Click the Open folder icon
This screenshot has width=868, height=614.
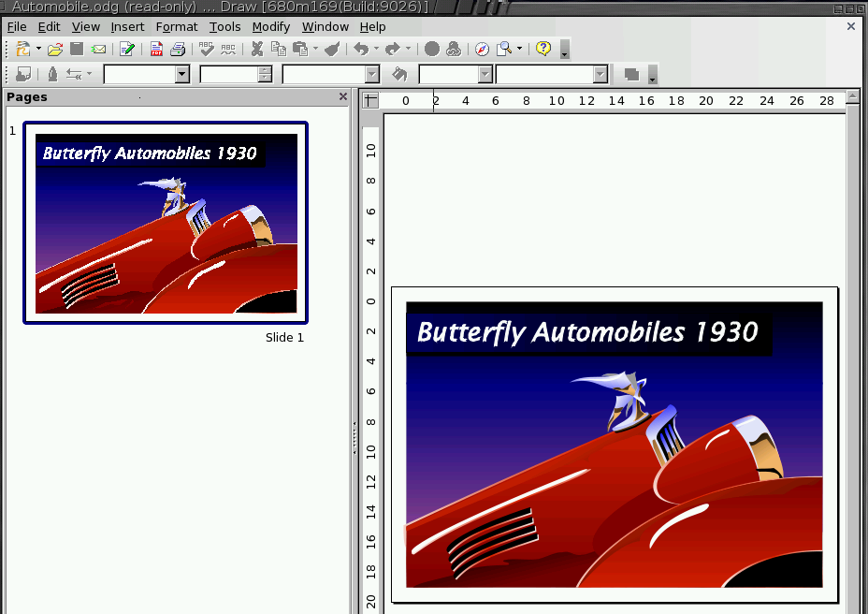pos(55,49)
